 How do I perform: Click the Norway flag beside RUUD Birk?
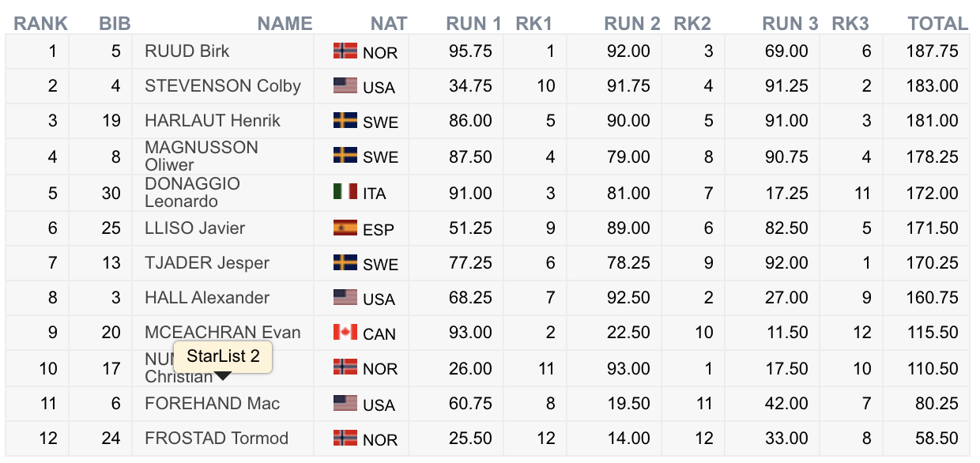point(345,51)
